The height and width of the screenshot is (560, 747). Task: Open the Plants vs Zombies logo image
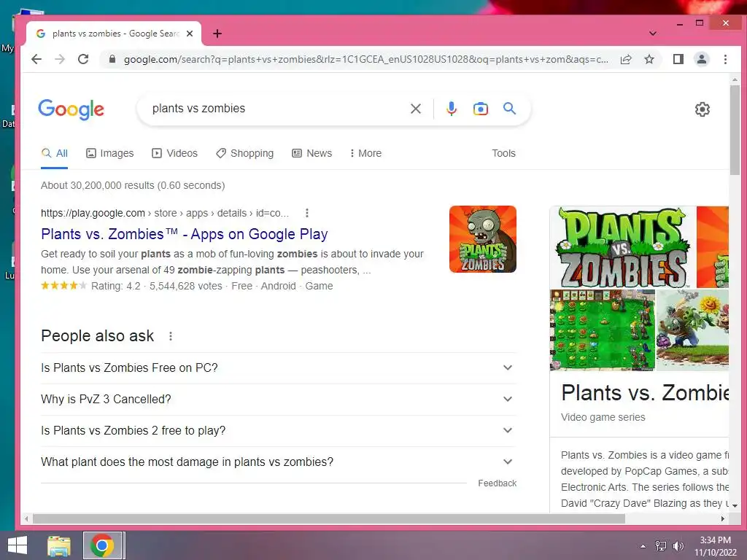click(x=623, y=247)
